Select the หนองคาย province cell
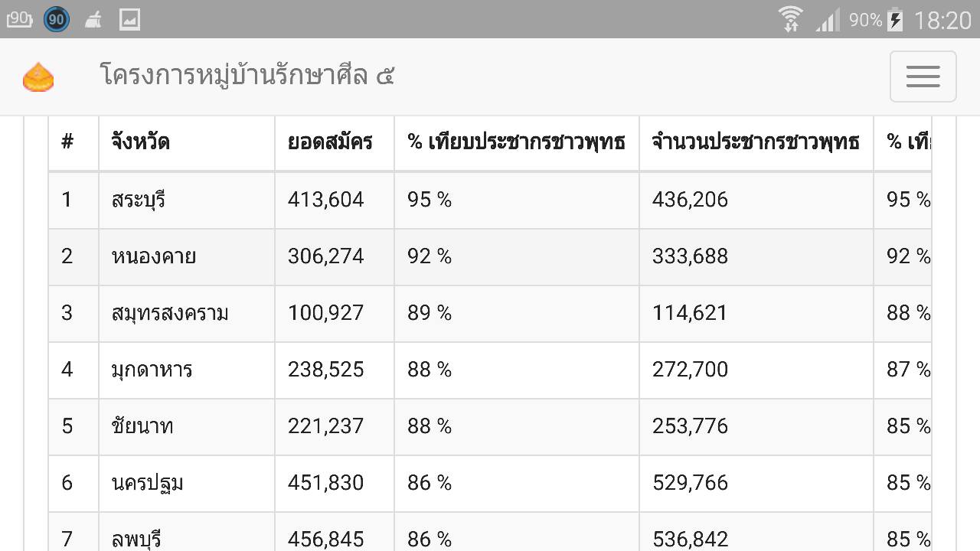This screenshot has width=980, height=551. (x=187, y=256)
